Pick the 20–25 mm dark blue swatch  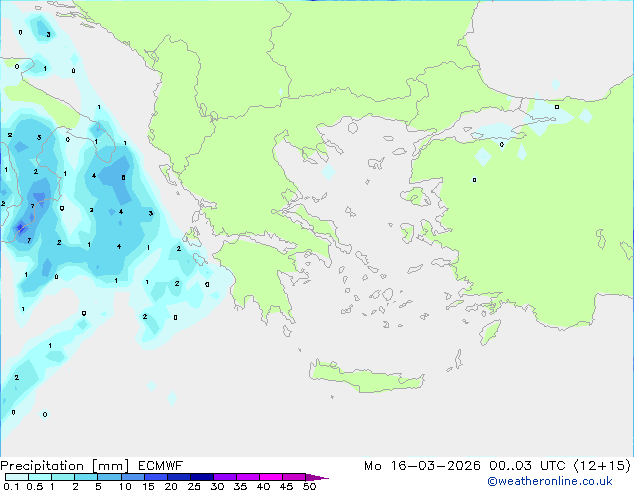tap(178, 477)
